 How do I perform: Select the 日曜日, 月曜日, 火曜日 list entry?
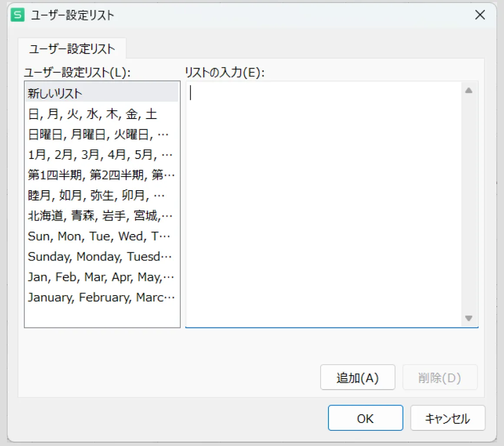click(102, 134)
